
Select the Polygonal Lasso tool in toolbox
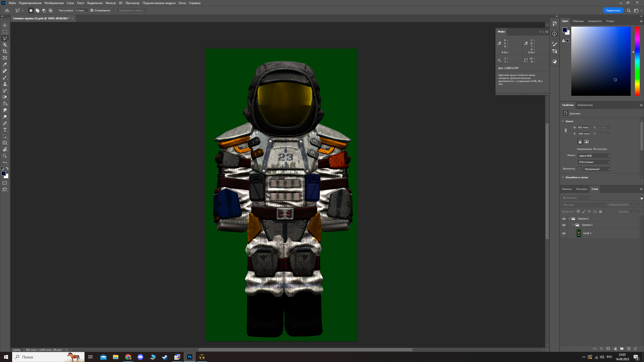[5, 38]
